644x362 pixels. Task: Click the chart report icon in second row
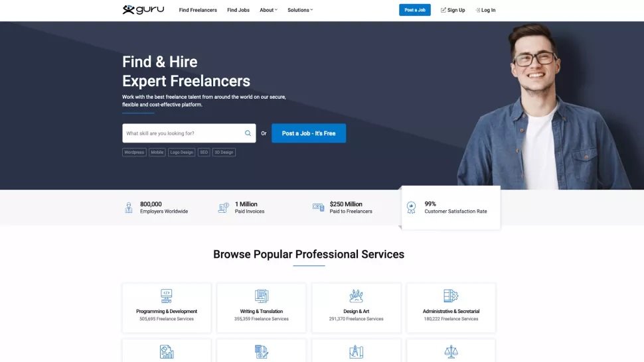(167, 352)
